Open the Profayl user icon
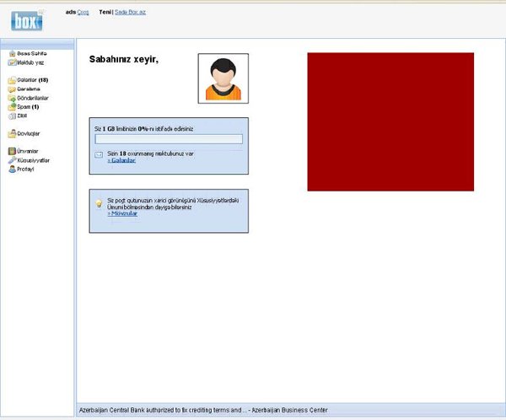The width and height of the screenshot is (506, 420). click(x=12, y=169)
